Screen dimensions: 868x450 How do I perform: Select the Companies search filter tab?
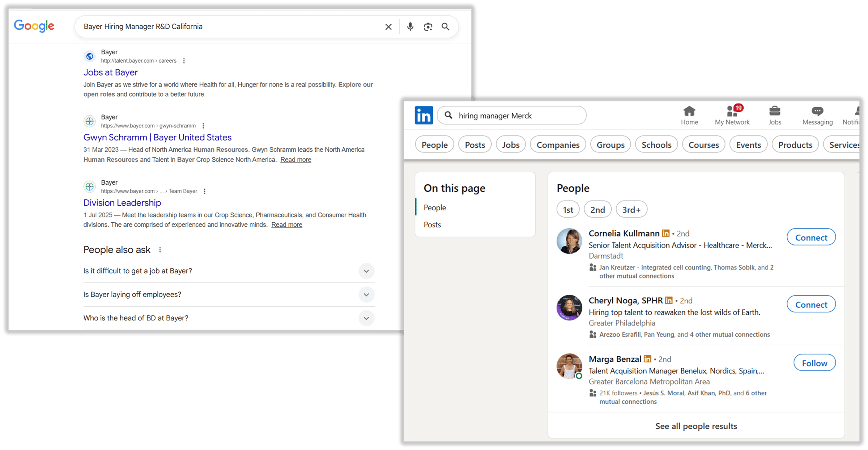(558, 145)
